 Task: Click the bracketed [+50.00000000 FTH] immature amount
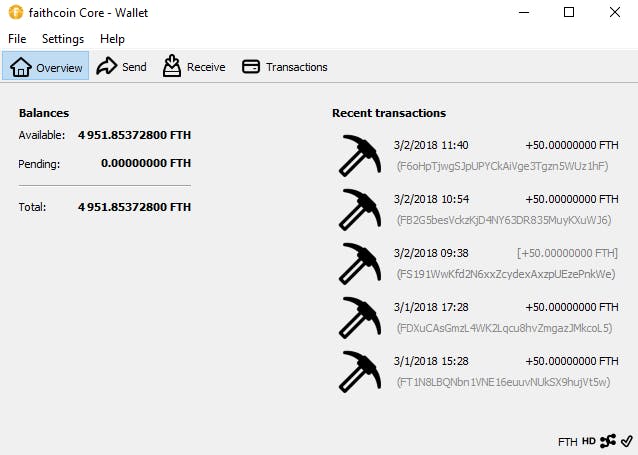[567, 253]
